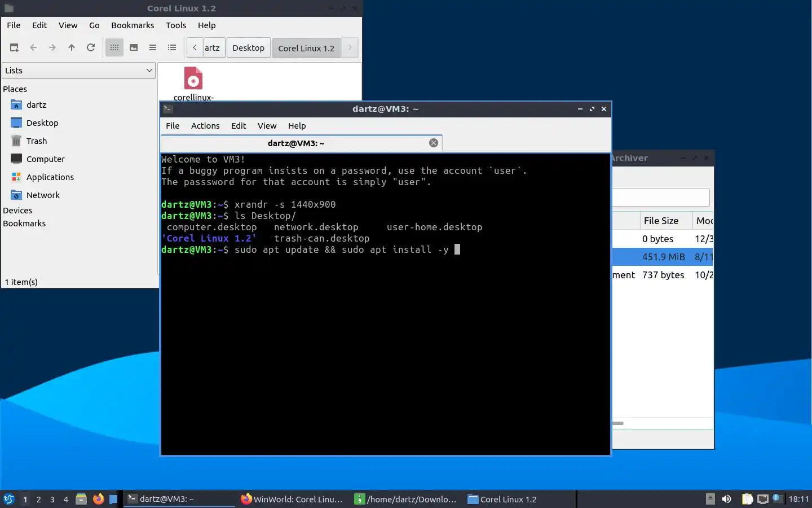
Task: Open terminal Edit menu
Action: click(x=239, y=126)
